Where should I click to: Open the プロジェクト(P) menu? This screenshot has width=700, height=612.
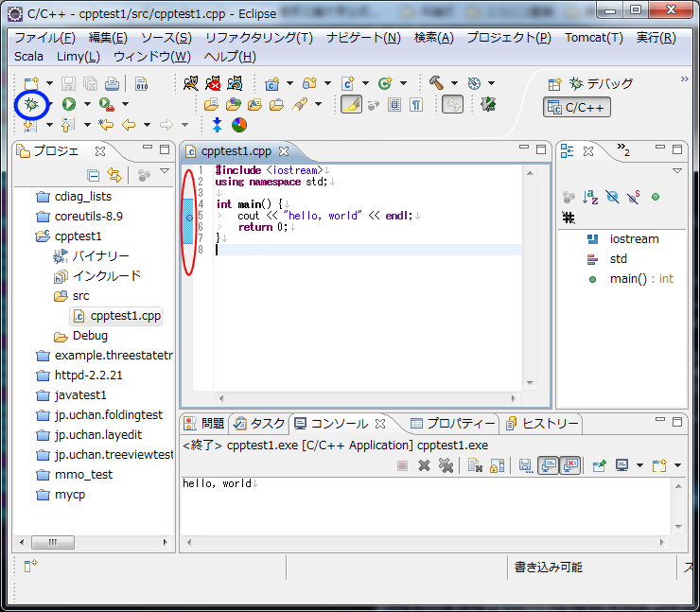tap(508, 38)
